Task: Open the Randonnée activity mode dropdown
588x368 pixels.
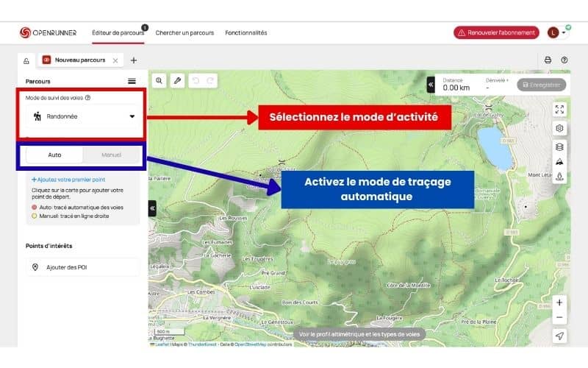Action: point(82,116)
